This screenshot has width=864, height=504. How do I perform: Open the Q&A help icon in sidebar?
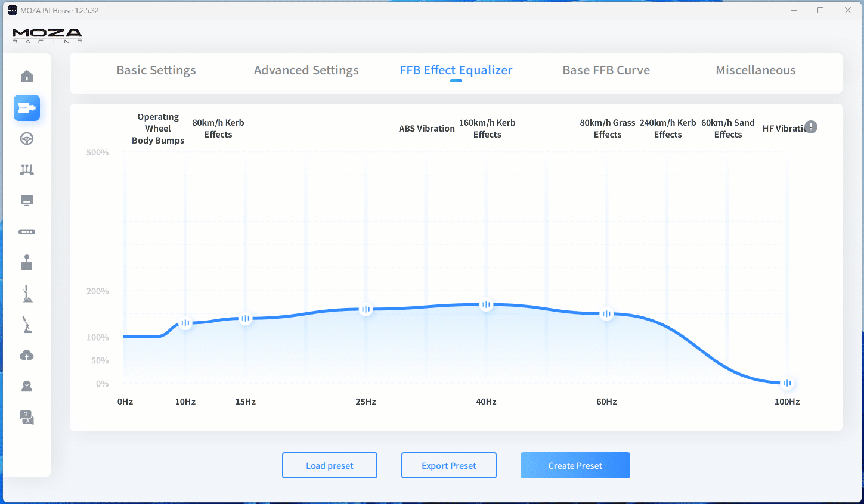[27, 418]
